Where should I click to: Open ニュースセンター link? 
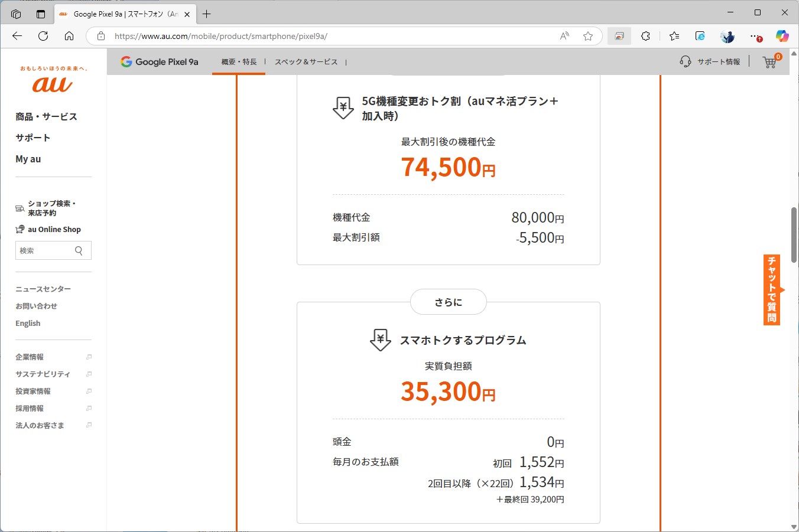43,289
